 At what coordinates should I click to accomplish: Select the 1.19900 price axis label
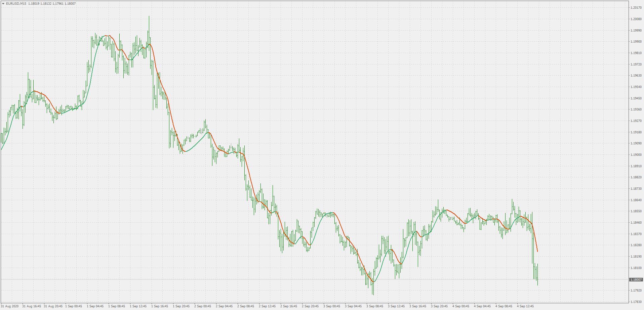636,41
